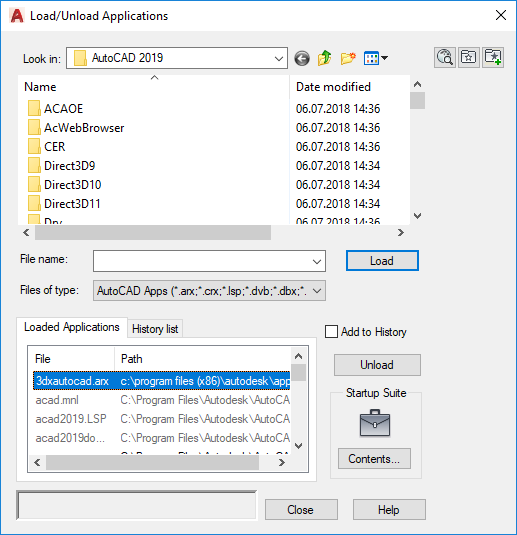Open the Views menu icon

point(375,58)
